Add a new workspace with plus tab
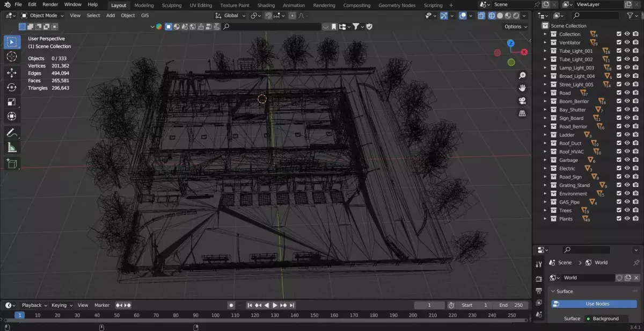This screenshot has height=331, width=644. tap(451, 5)
